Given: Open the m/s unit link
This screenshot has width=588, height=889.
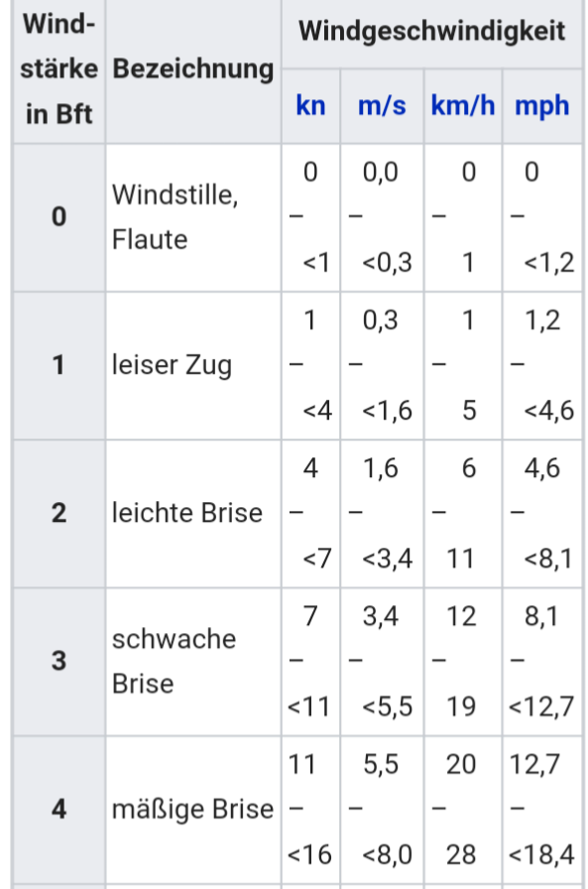Looking at the screenshot, I should pos(382,105).
